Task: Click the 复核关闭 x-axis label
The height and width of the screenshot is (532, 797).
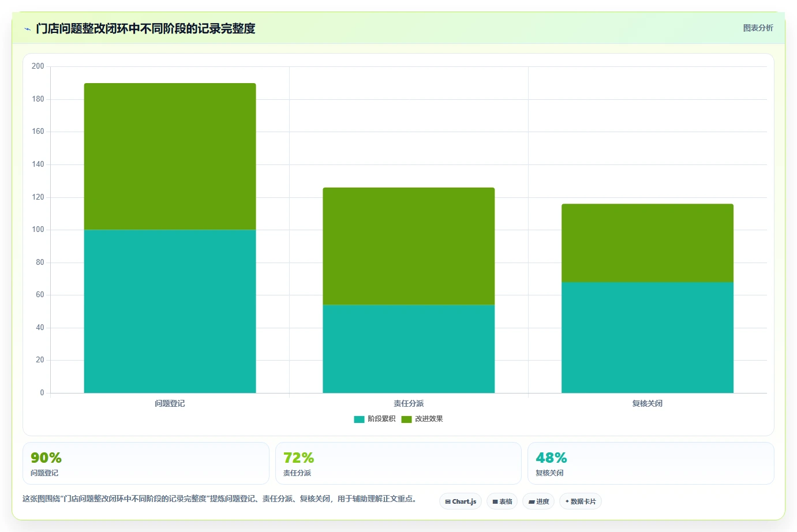Action: [x=648, y=403]
